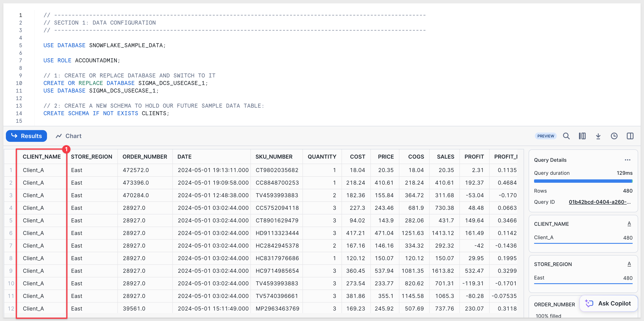
Task: Click the PREVIEW badge
Action: point(546,136)
